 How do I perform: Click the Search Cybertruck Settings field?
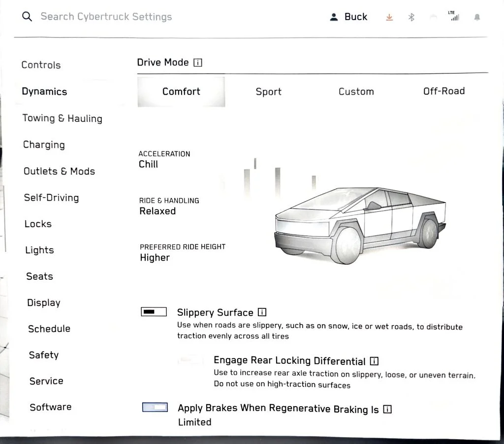tap(106, 17)
